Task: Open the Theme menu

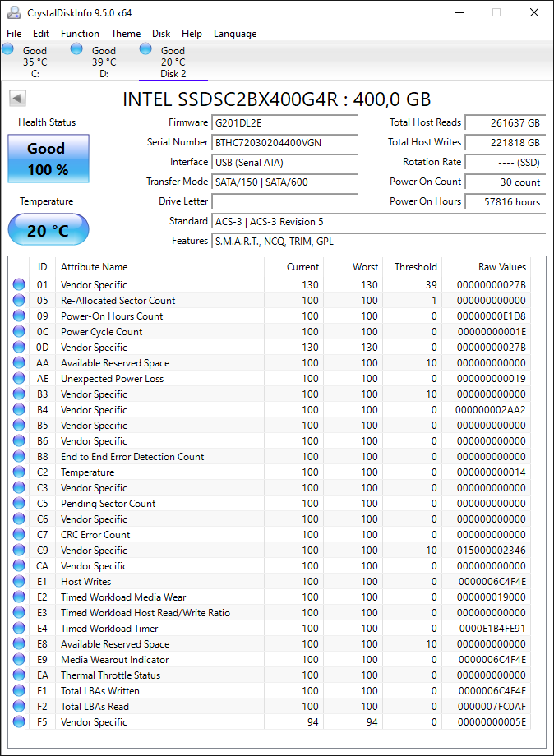Action: click(126, 33)
